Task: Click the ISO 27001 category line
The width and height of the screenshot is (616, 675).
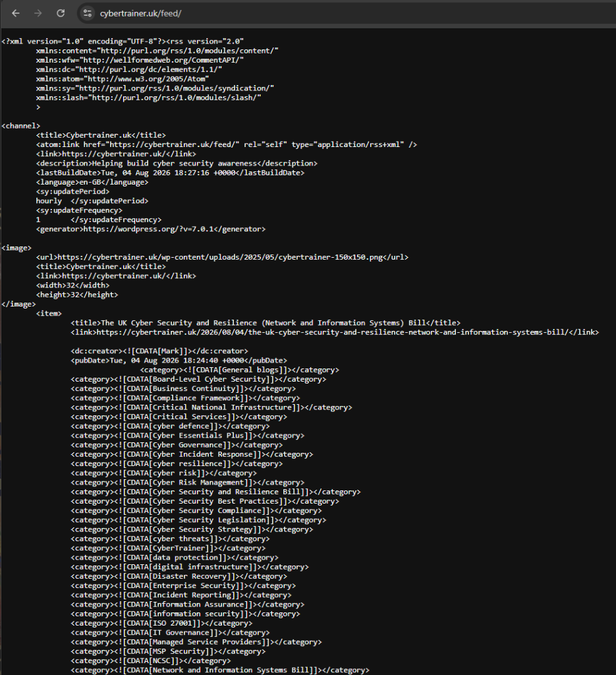Action: (x=162, y=624)
